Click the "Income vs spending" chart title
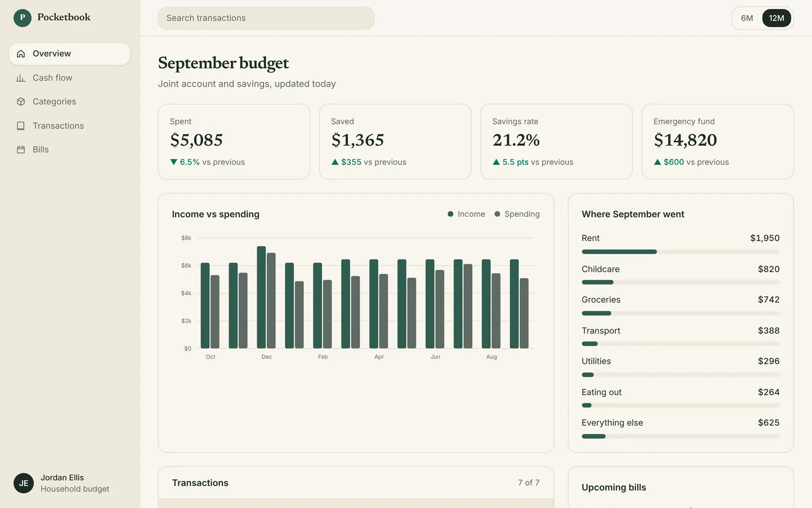The height and width of the screenshot is (508, 812). [215, 214]
